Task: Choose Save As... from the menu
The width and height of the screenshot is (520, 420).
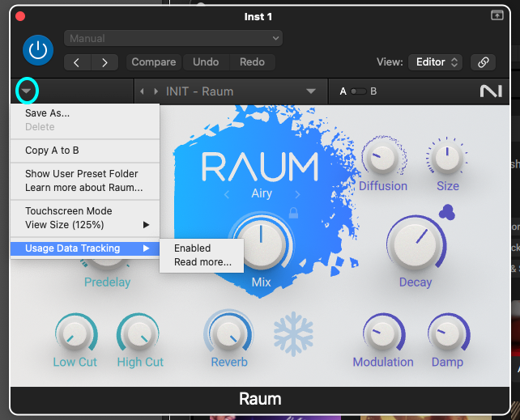Action: tap(85, 113)
